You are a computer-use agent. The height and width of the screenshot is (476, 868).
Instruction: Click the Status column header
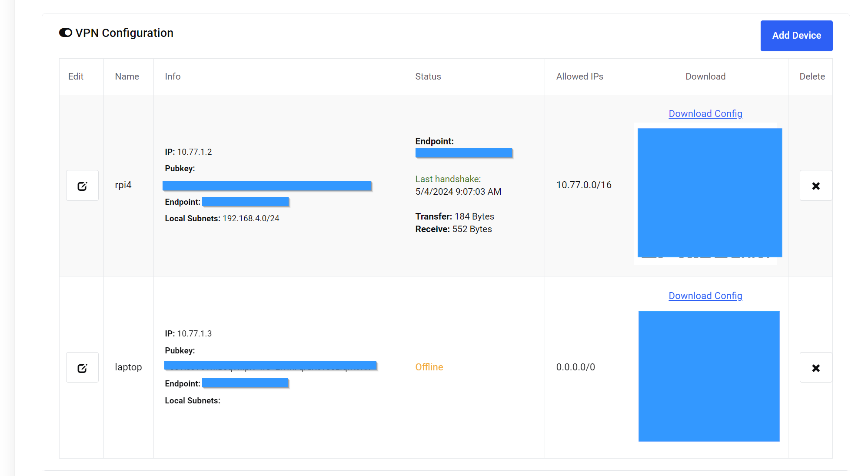pyautogui.click(x=428, y=77)
